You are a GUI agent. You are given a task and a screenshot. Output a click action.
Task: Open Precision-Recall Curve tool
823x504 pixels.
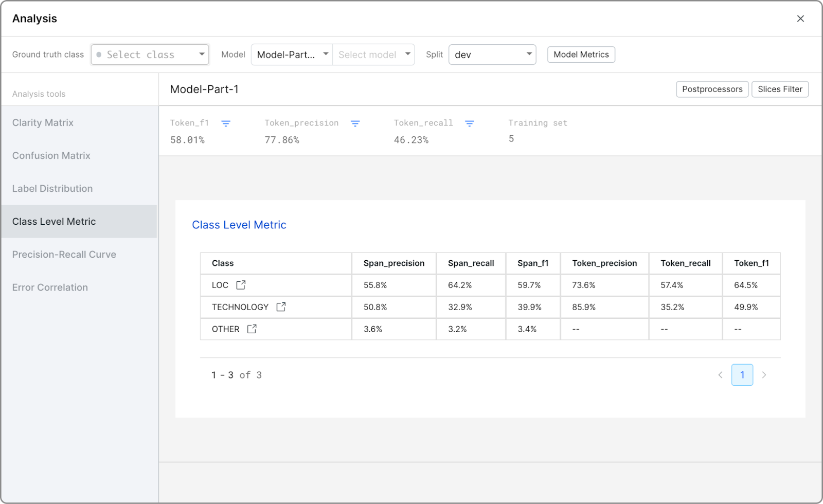(x=79, y=254)
